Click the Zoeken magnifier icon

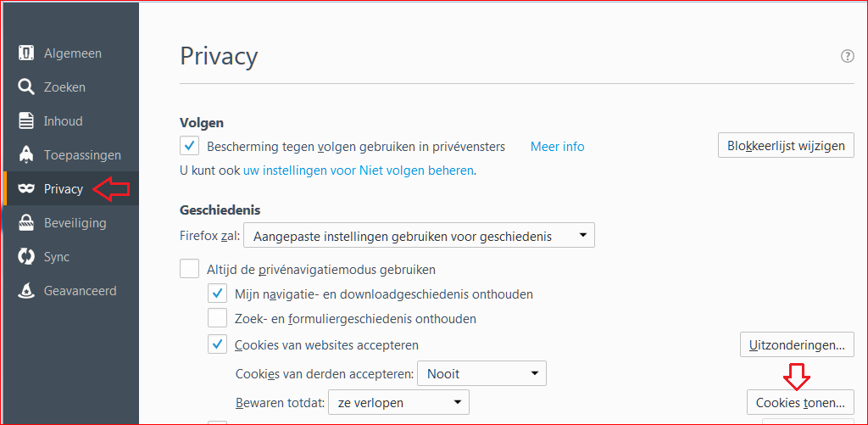(26, 87)
